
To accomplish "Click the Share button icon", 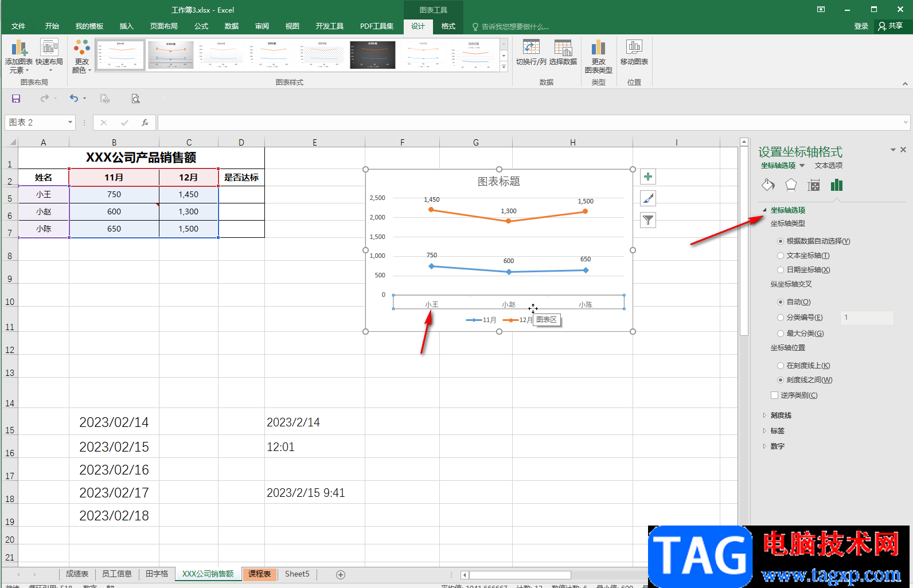I will coord(890,26).
